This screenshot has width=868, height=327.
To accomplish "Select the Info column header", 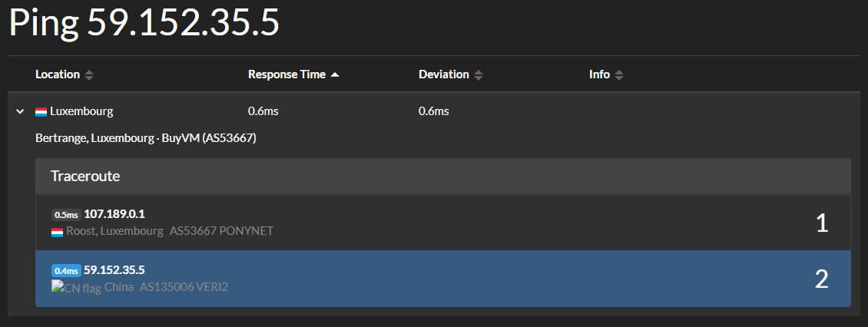I will pos(599,74).
